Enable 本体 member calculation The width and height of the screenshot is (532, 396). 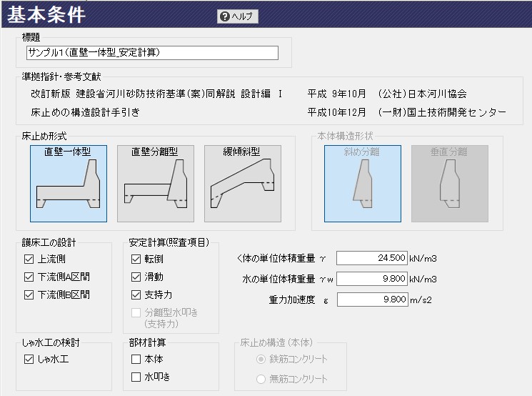click(x=136, y=360)
